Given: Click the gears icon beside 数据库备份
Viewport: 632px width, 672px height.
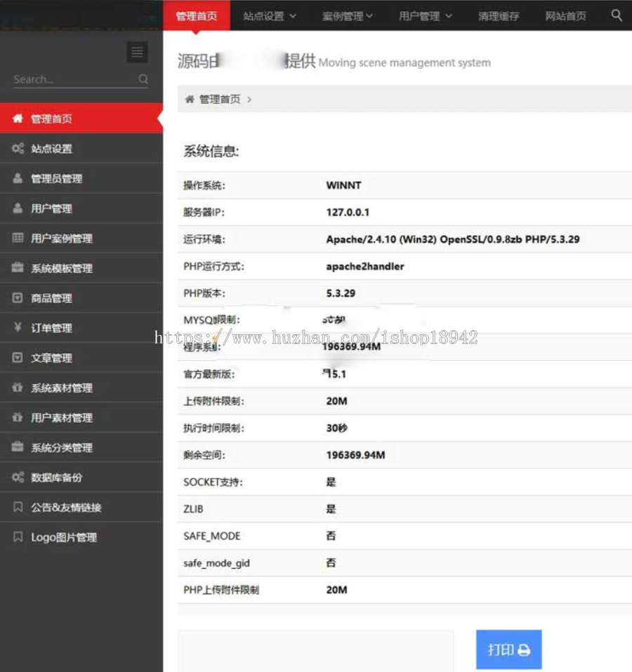Looking at the screenshot, I should [x=18, y=477].
